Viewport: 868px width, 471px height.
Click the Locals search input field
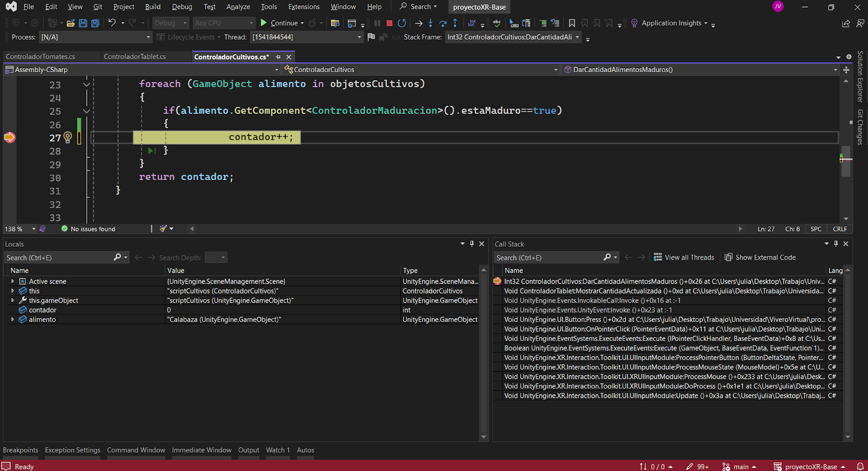(57, 257)
